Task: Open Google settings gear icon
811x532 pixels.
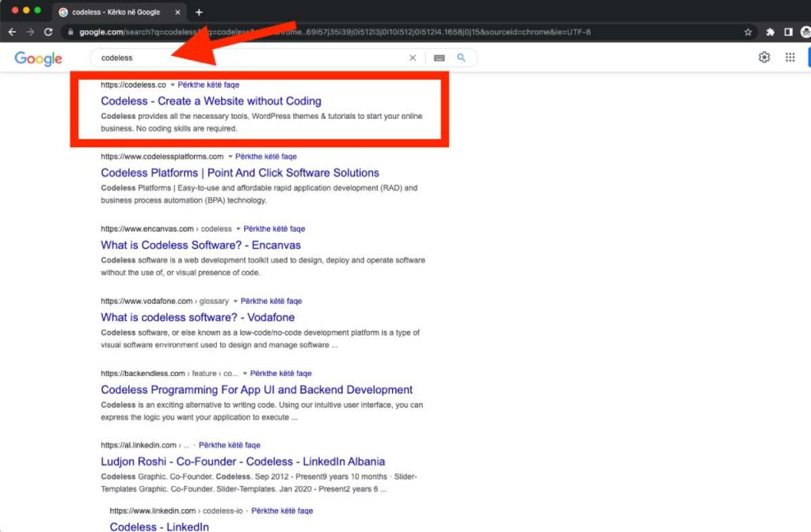Action: coord(764,57)
